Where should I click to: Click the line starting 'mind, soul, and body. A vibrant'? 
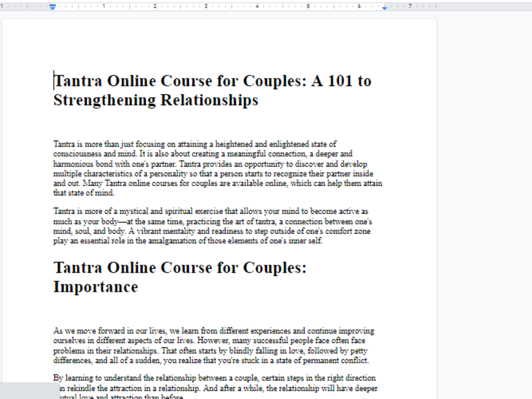click(212, 231)
